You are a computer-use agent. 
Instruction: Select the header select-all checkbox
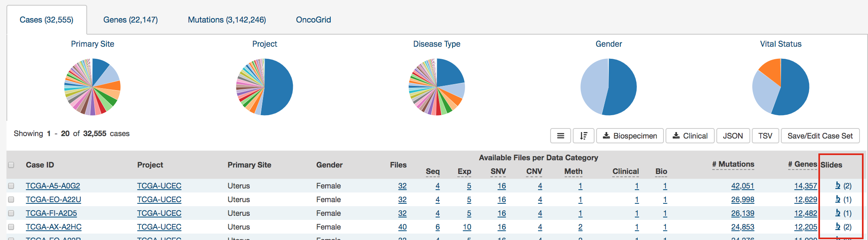pyautogui.click(x=11, y=165)
